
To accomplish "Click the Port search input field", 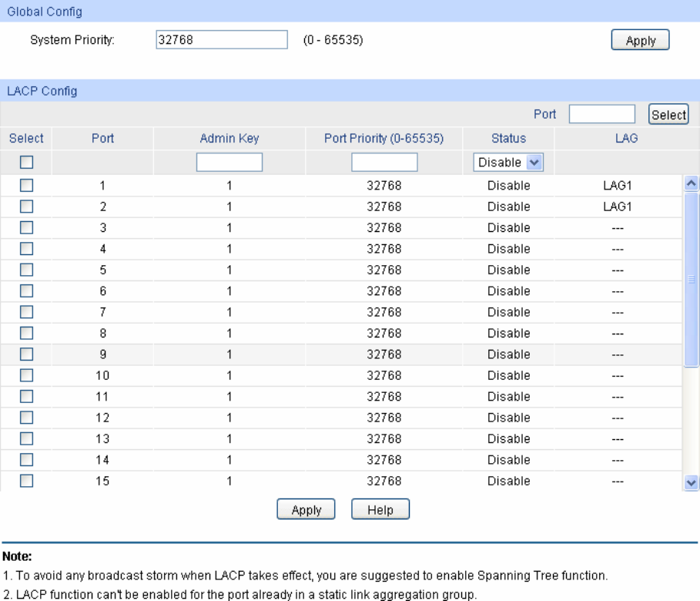I will click(x=601, y=114).
